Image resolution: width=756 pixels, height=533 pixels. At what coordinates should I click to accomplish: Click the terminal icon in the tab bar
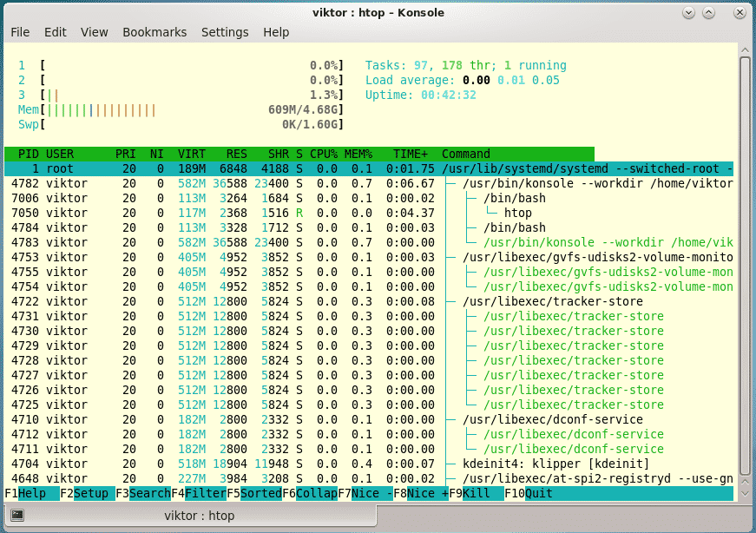coord(16,515)
